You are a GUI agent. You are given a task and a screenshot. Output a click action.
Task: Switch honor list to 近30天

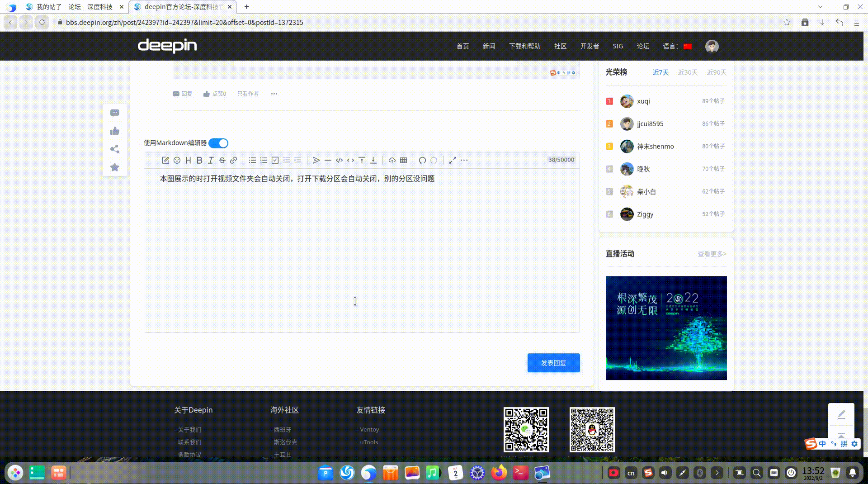coord(688,72)
